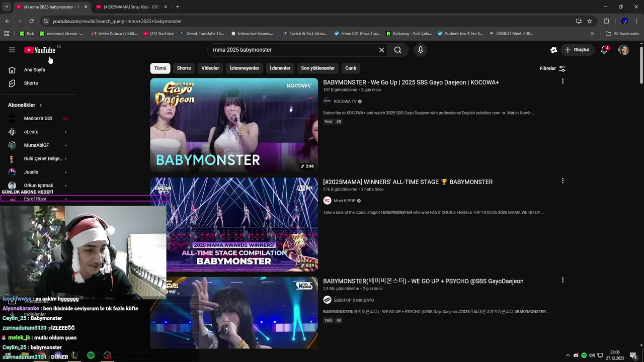Open a new browser tab
Screen dimensions: 644x362
tap(178, 7)
